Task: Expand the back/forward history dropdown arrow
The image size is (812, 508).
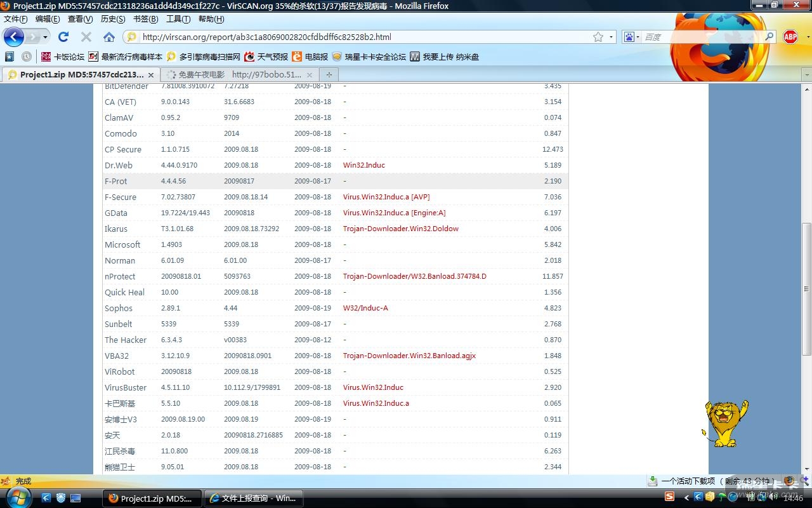Action: pyautogui.click(x=45, y=37)
